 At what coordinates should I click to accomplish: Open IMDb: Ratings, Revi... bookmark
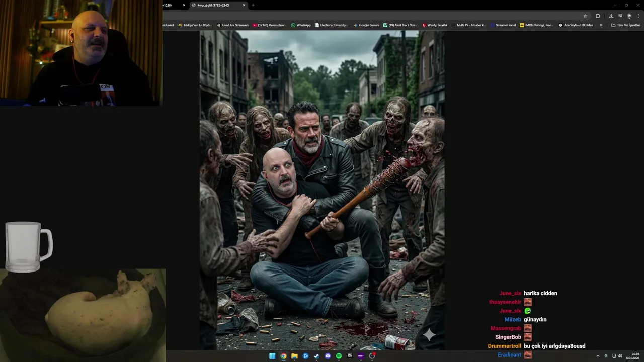click(x=537, y=25)
